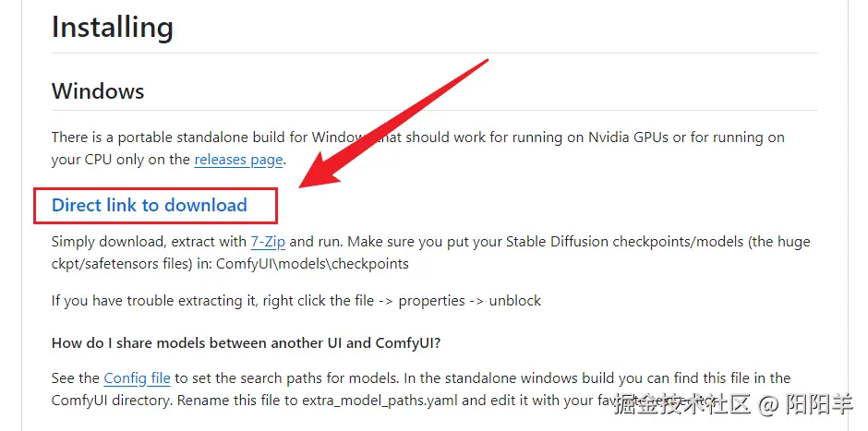Click the share models question heading
This screenshot has width=868, height=431.
[246, 343]
